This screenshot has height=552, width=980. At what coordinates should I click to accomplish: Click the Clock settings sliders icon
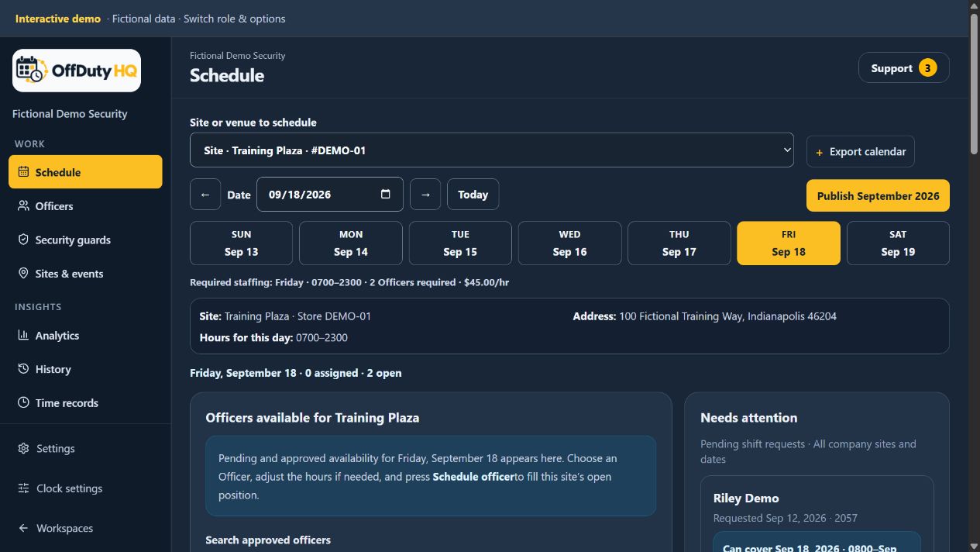coord(23,488)
